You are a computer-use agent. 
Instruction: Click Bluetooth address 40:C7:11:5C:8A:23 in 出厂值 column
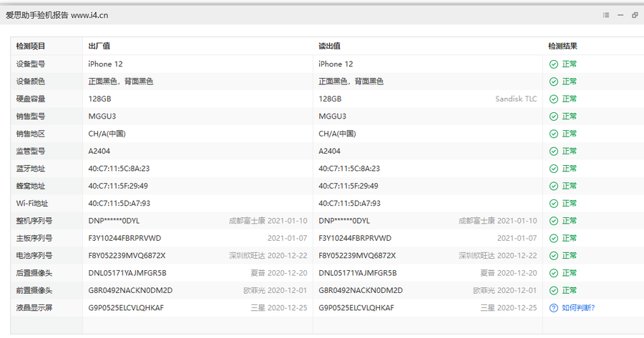click(x=119, y=169)
